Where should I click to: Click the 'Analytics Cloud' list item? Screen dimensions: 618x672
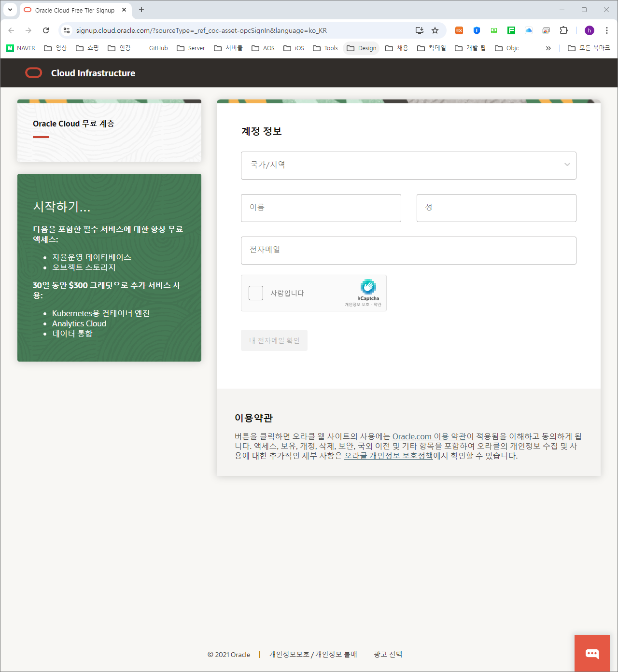(79, 323)
